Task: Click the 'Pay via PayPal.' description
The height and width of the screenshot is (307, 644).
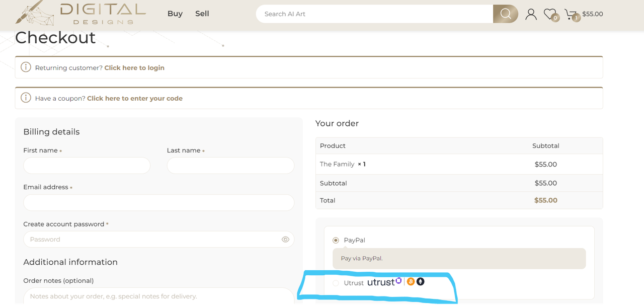Action: [362, 258]
